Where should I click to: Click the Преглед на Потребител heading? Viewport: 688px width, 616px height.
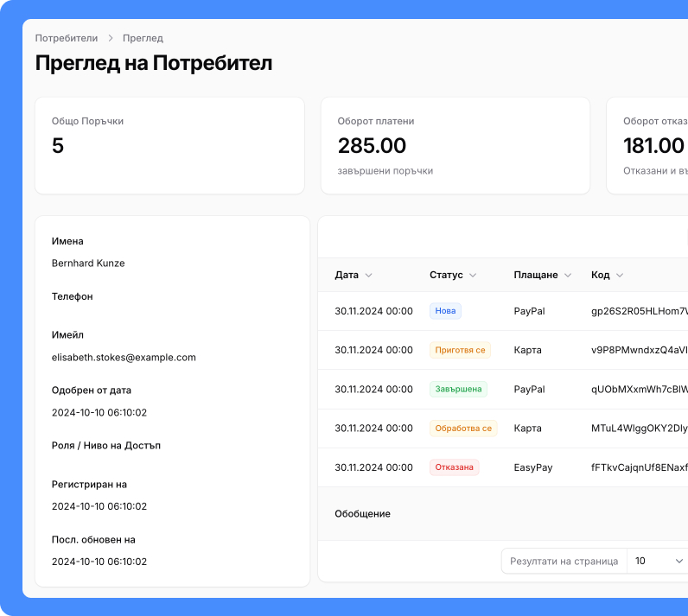[x=154, y=63]
